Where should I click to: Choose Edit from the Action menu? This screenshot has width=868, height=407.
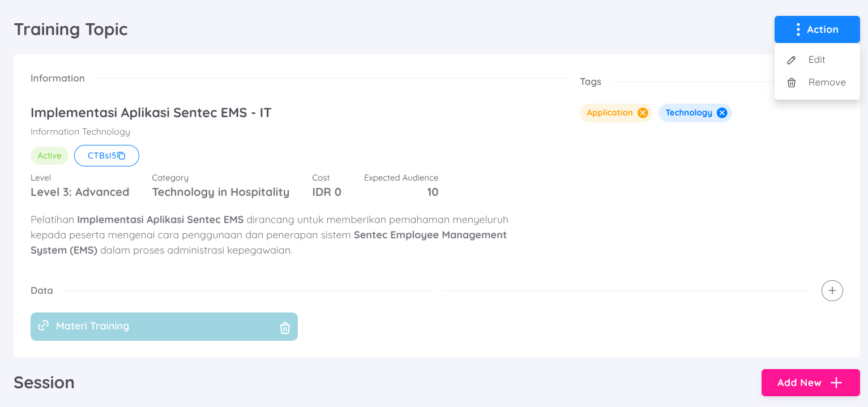pyautogui.click(x=816, y=59)
